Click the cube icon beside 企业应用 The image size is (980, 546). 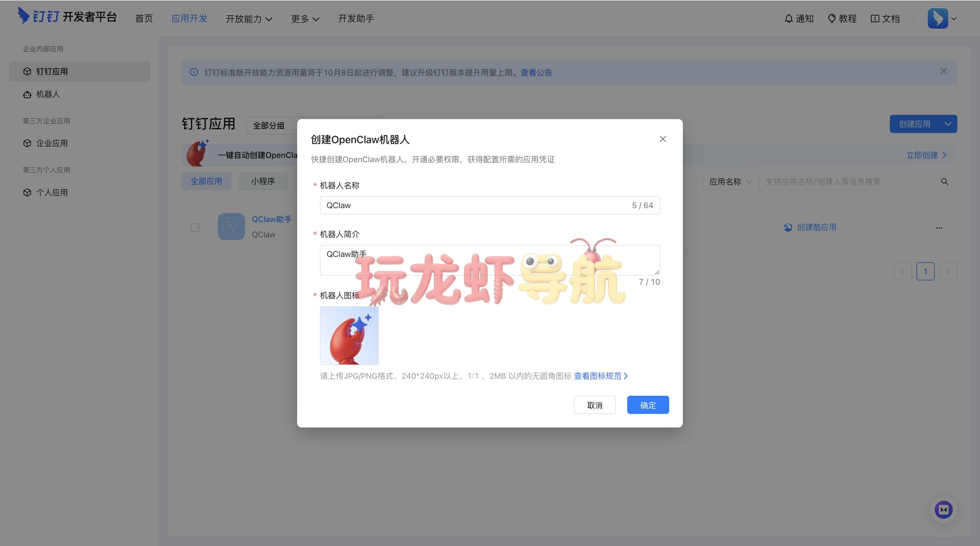pos(27,143)
